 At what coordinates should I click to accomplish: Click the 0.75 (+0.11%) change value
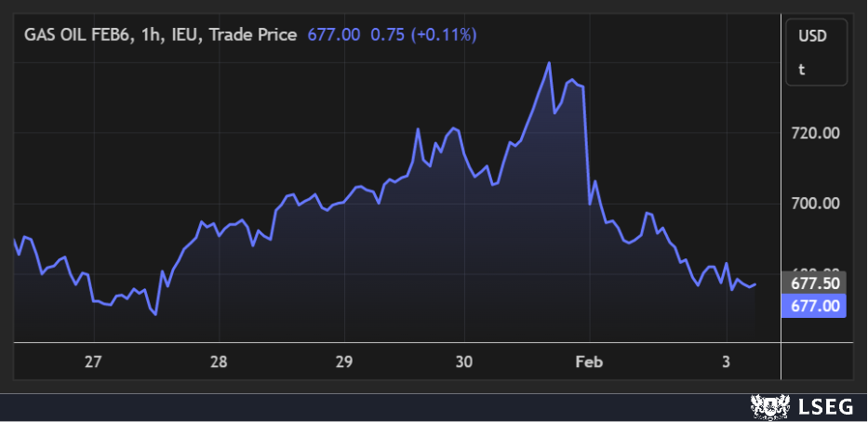(423, 34)
